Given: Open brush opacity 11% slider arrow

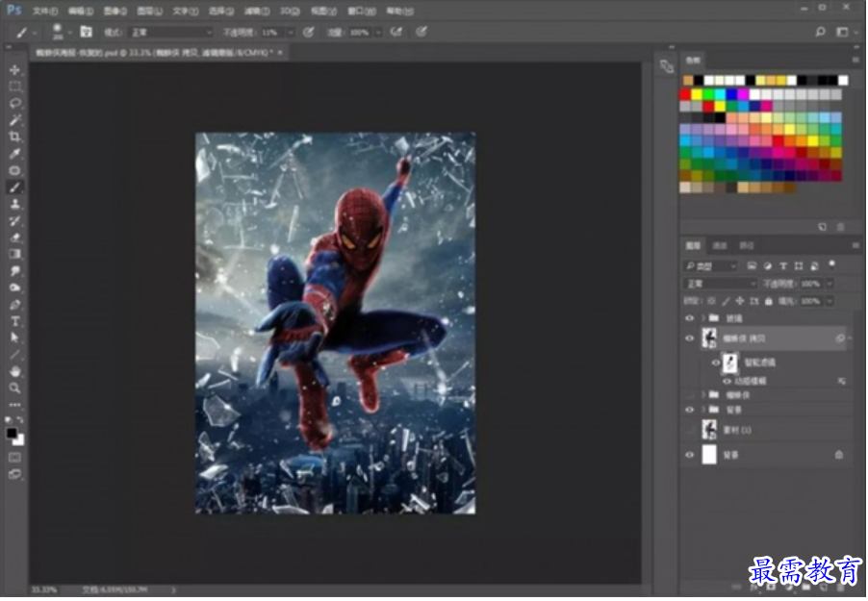Looking at the screenshot, I should tap(290, 32).
